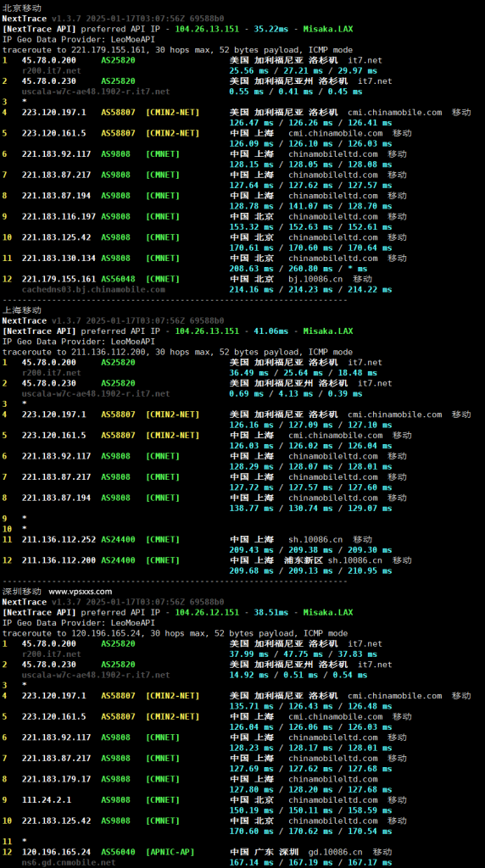Select hop IP 221.183.130.134
Screen dimensions: 485x868
pos(59,258)
